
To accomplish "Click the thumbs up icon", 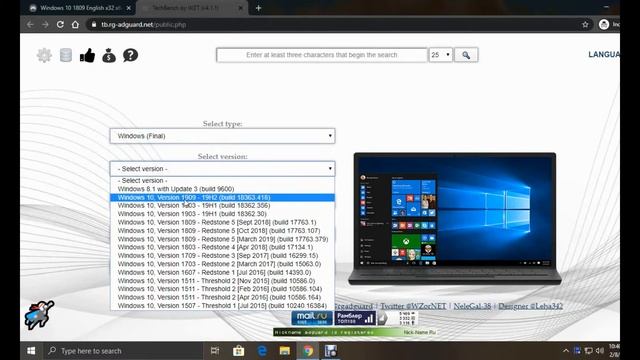I will coord(87,55).
